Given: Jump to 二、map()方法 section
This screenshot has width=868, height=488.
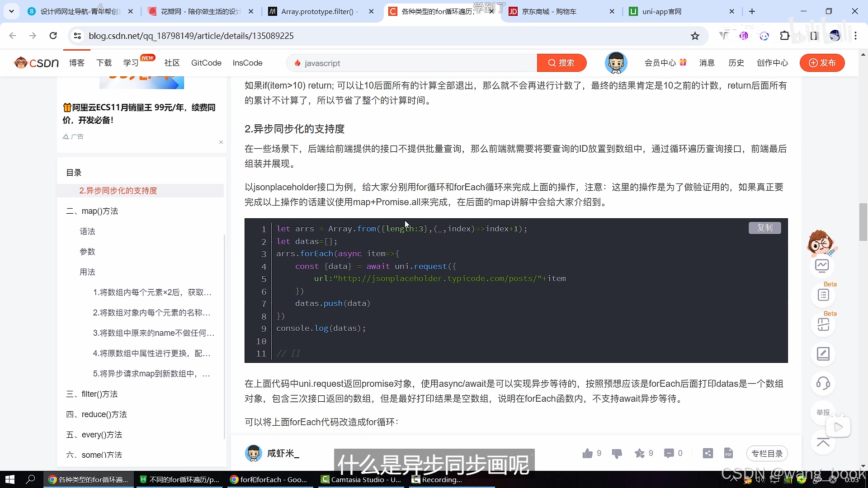Looking at the screenshot, I should (92, 211).
